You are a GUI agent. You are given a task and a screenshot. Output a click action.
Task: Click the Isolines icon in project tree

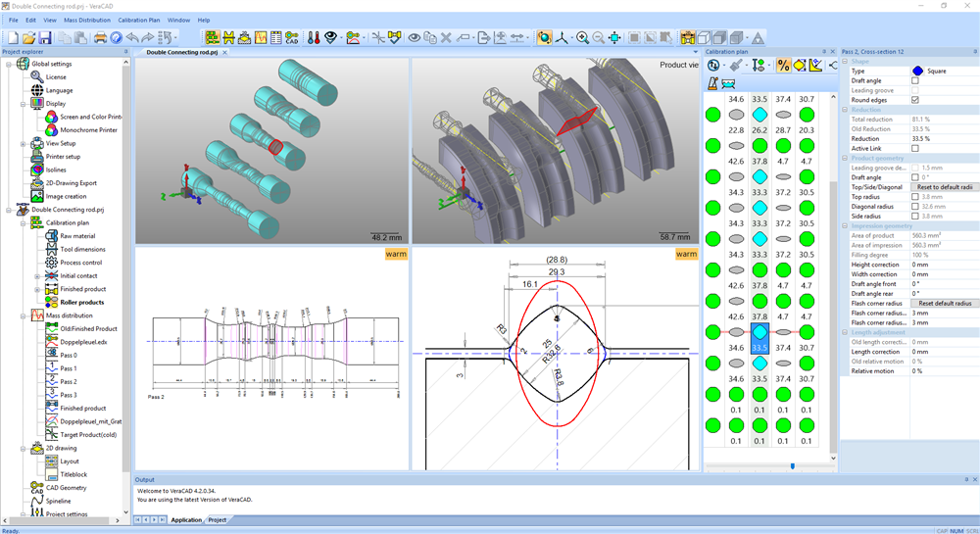[35, 170]
